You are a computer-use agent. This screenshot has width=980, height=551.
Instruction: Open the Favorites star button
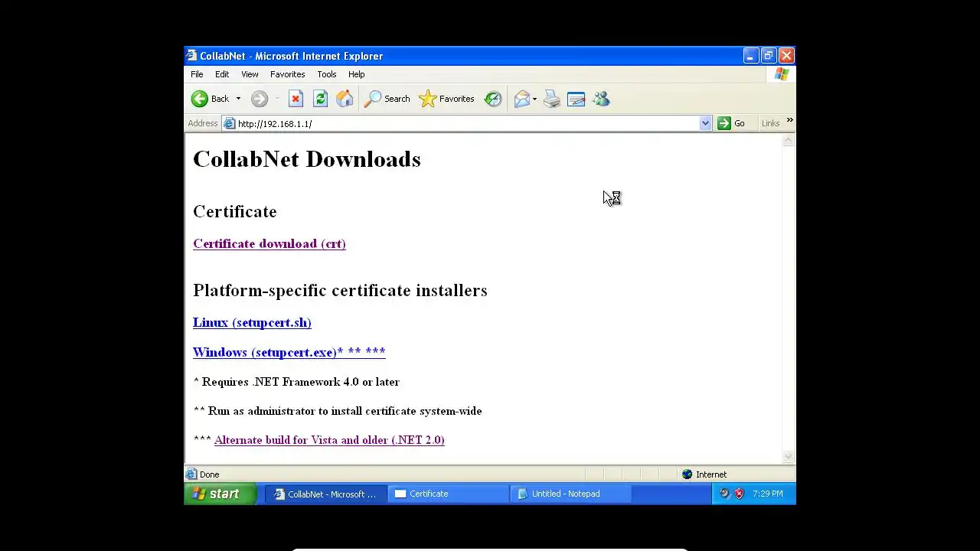446,99
